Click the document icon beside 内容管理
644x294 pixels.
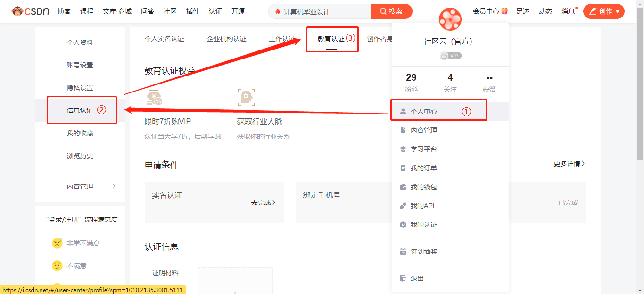tap(403, 130)
